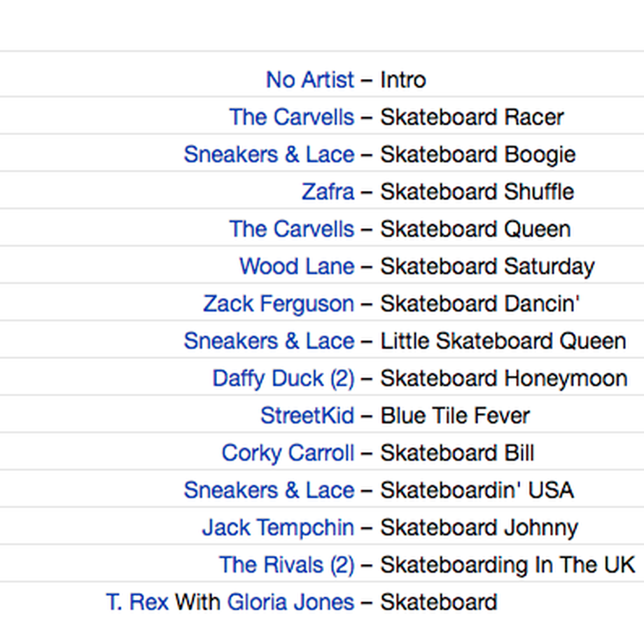Viewport: 644px width, 644px height.
Task: Open the Gloria Jones artist link
Action: 290,602
